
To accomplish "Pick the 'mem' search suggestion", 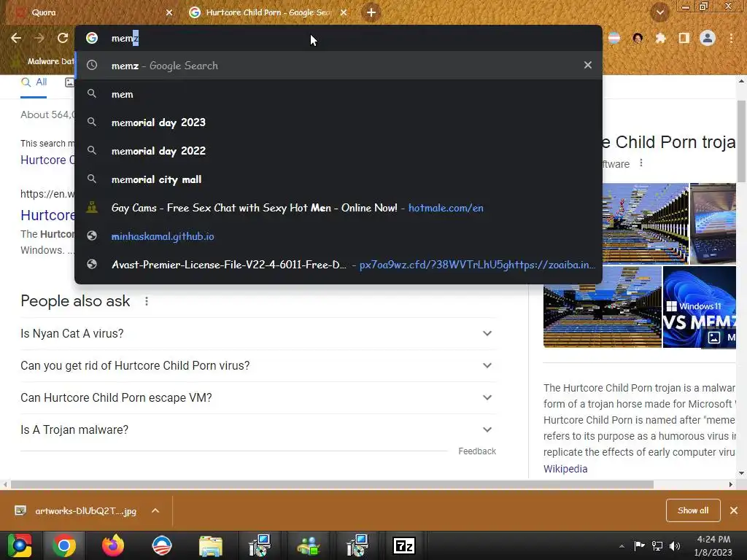I will [x=338, y=94].
